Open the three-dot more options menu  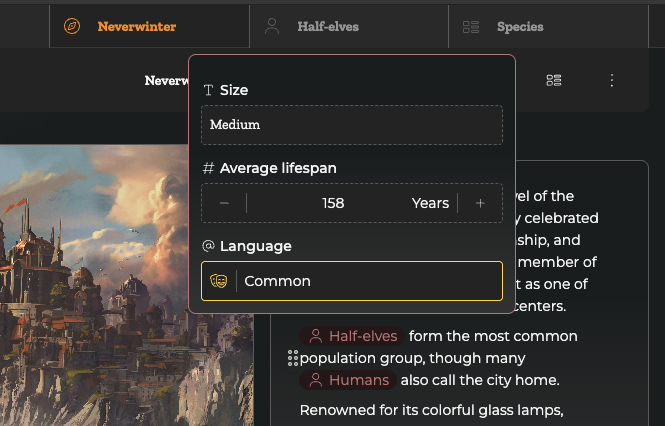tap(612, 80)
